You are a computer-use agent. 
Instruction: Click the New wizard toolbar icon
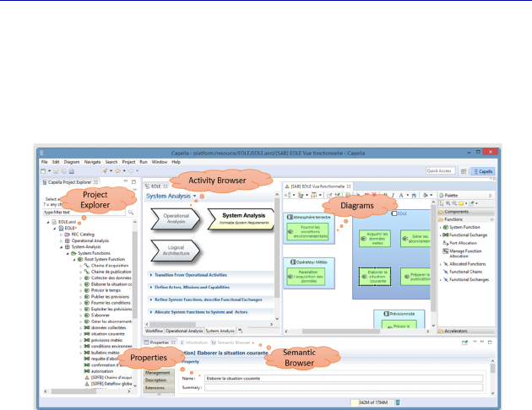[x=43, y=171]
